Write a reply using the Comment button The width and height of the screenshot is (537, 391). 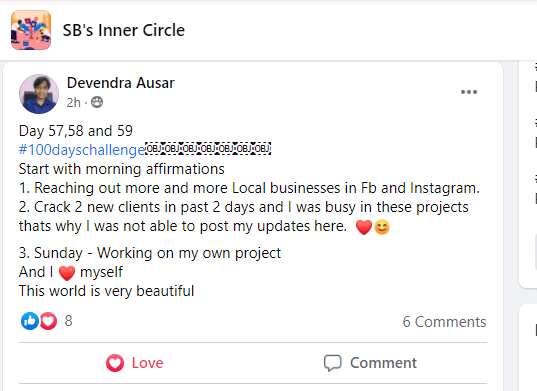coord(370,363)
